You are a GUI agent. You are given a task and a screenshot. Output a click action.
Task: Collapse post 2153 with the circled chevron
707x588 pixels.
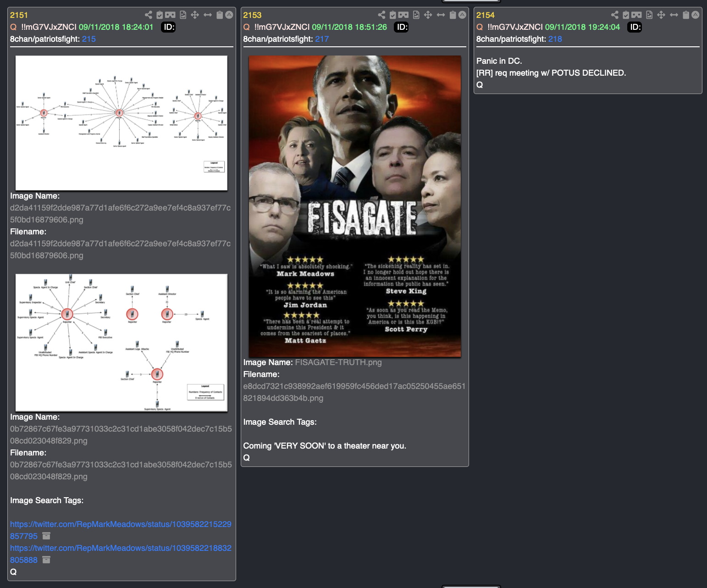pyautogui.click(x=463, y=15)
